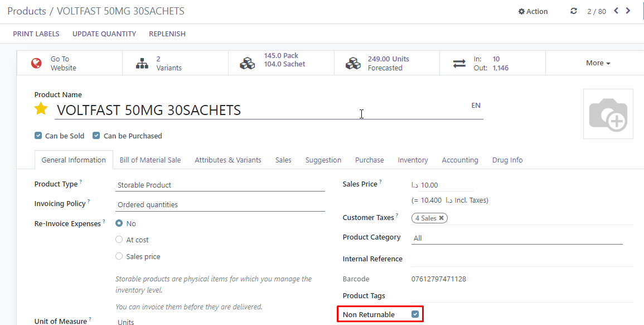Click the PRINT LABELS button
This screenshot has width=644, height=325.
(x=36, y=34)
